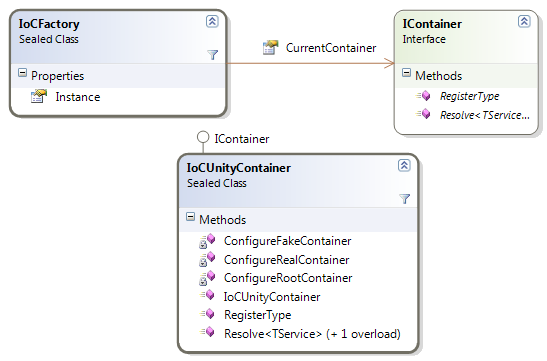Select the CurrentContainer association label

click(x=331, y=48)
